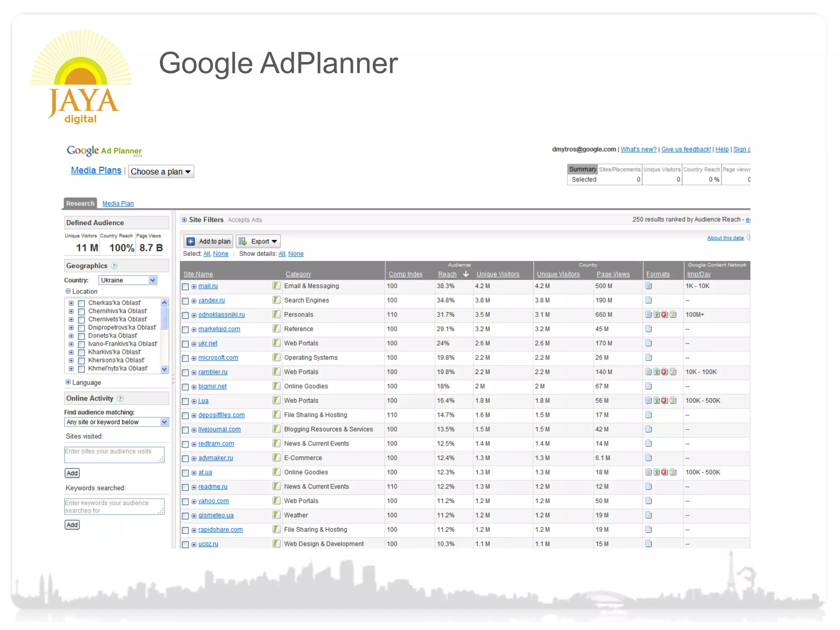Switch to the Research tab
Image resolution: width=840 pixels, height=630 pixels.
80,203
